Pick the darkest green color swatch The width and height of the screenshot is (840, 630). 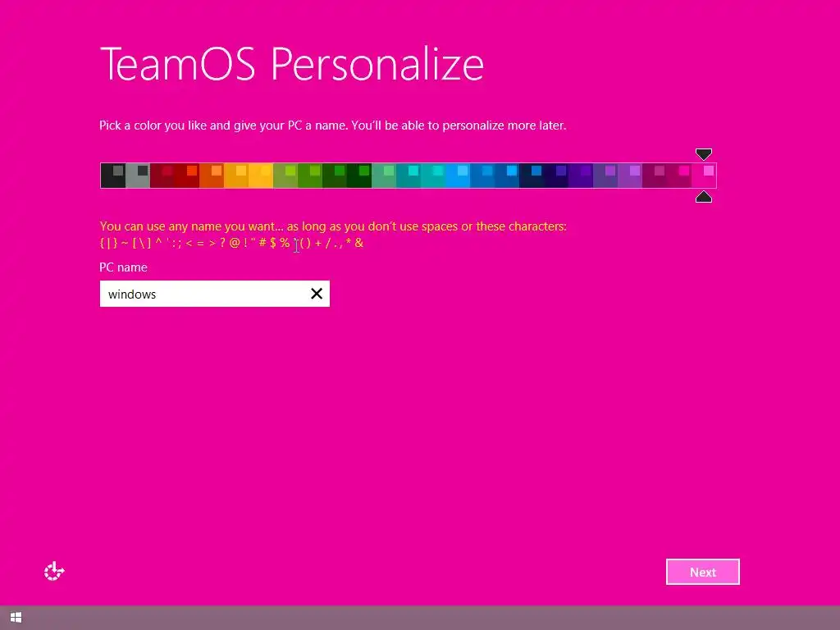coord(359,176)
